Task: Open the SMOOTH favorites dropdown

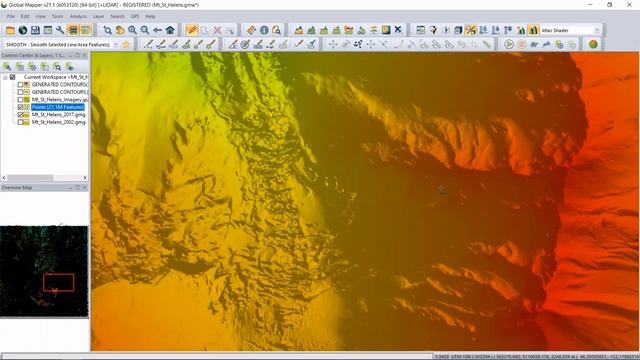Action: (x=116, y=44)
